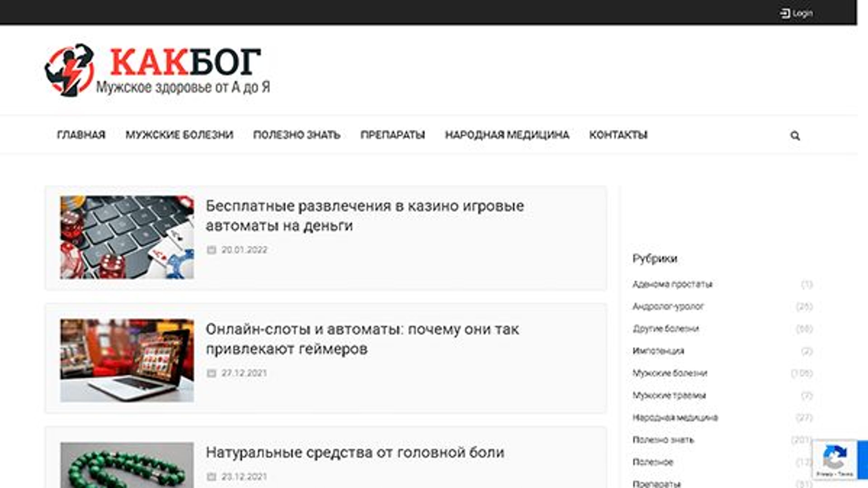Open the Мужские болезни menu

[179, 135]
